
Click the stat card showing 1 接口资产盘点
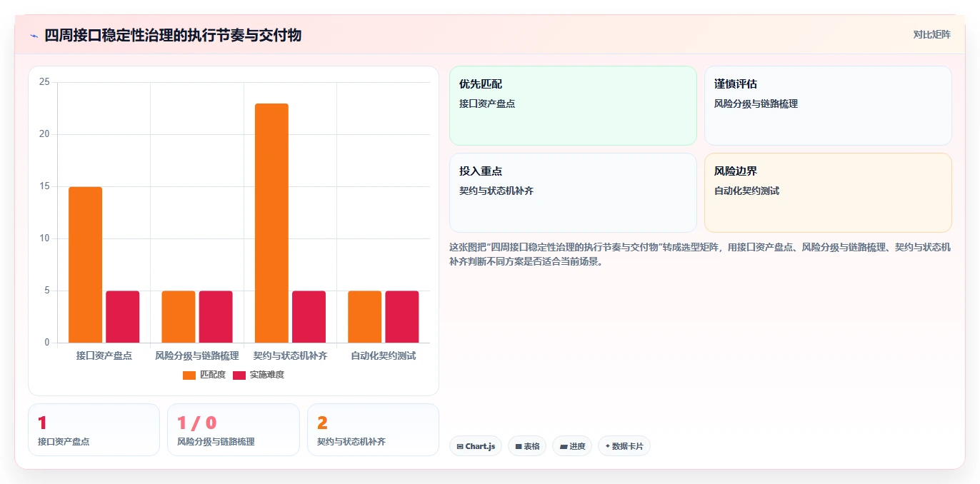click(x=94, y=430)
